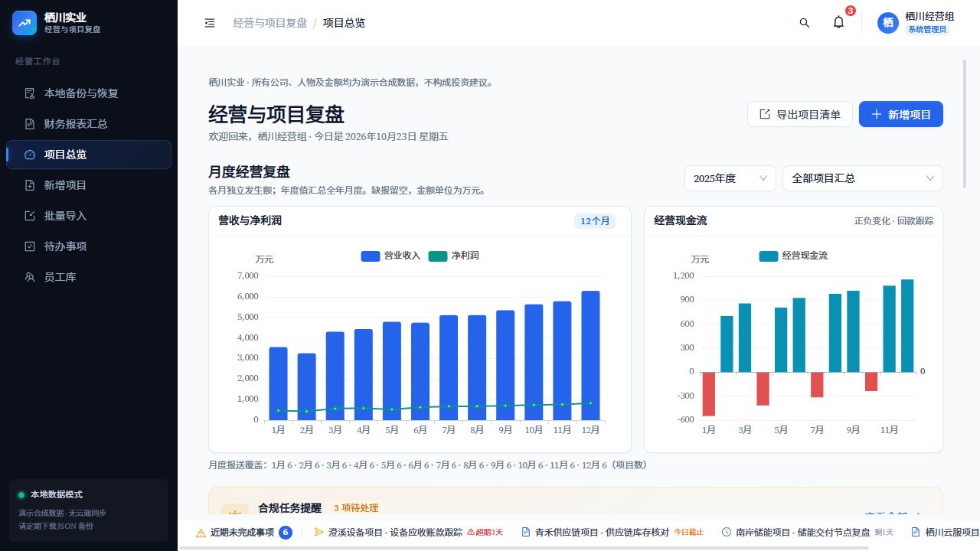Open search using the magnifier icon
Image resolution: width=980 pixels, height=551 pixels.
click(x=805, y=23)
